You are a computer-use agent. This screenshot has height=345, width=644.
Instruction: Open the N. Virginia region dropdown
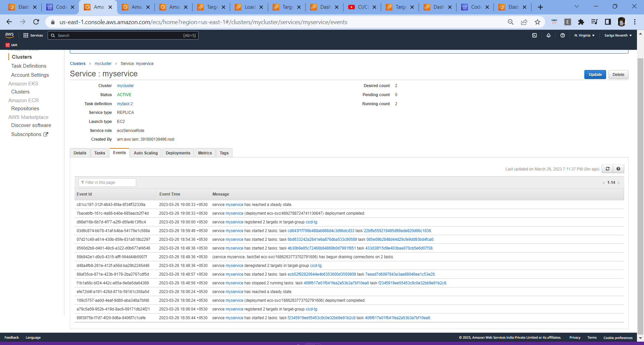coord(584,35)
